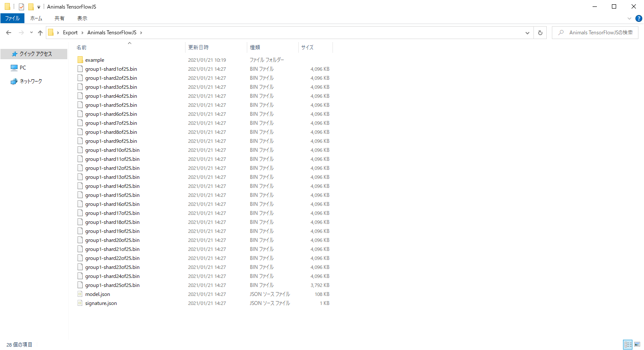Screen dimensions: 644x350
Task: Switch to large thumbnails view icon
Action: click(637, 344)
